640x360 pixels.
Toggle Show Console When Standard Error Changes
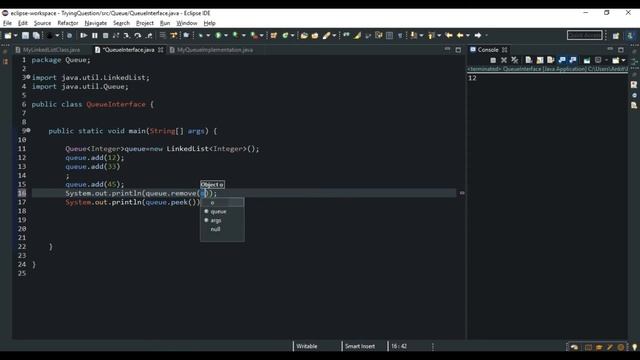click(x=573, y=60)
